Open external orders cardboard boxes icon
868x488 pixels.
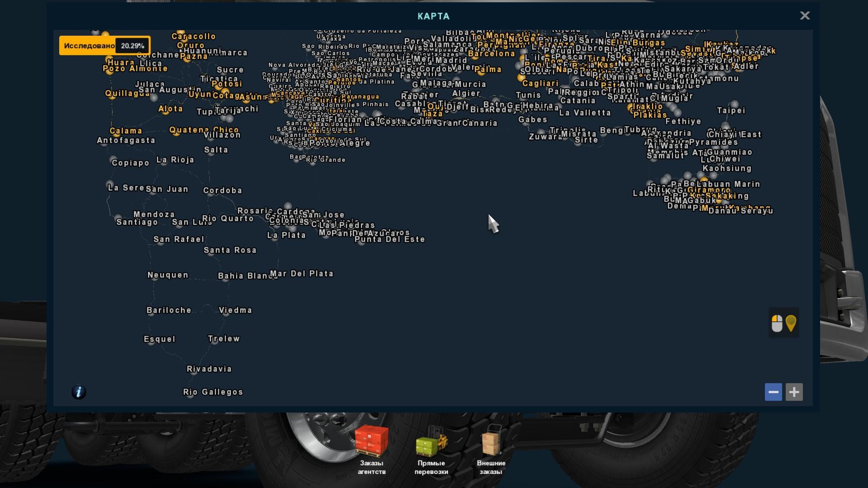[x=491, y=441]
